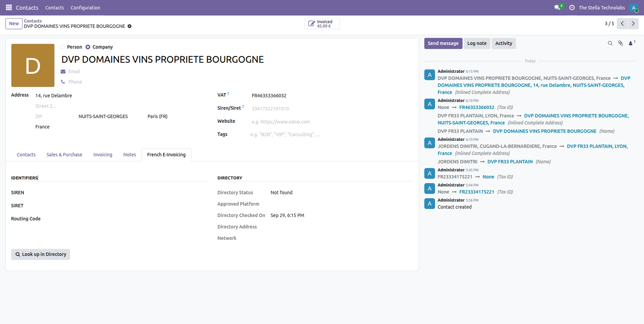644x324 pixels.
Task: Click the SIREN identifier field
Action: (135, 193)
